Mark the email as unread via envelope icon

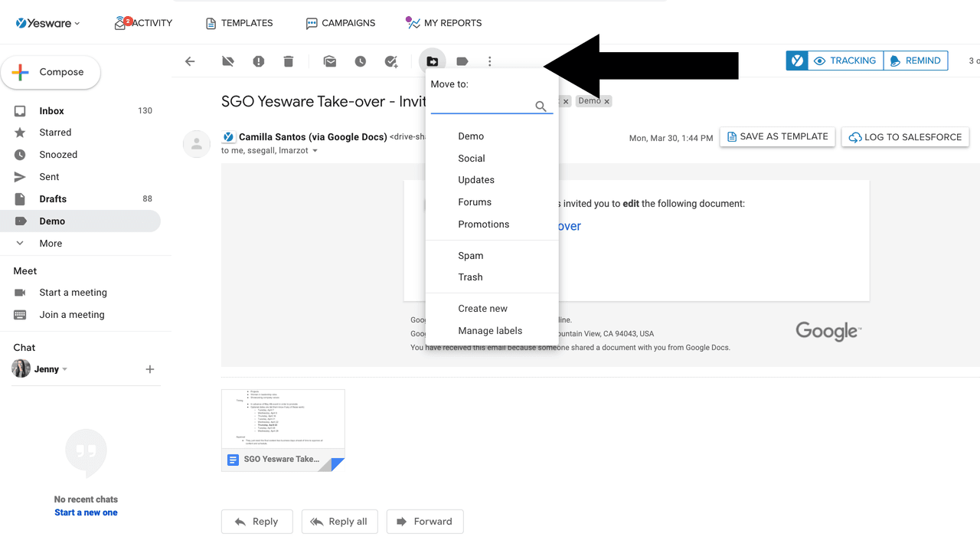tap(329, 61)
